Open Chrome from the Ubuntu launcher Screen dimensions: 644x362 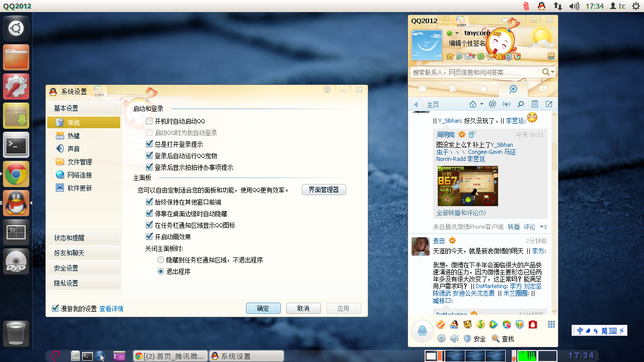point(16,174)
